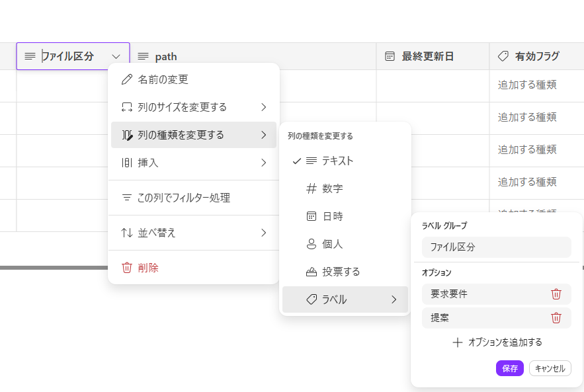Viewport: 584px width, 392px height.
Task: Click the tag icon in 有効フラグ header
Action: [503, 56]
